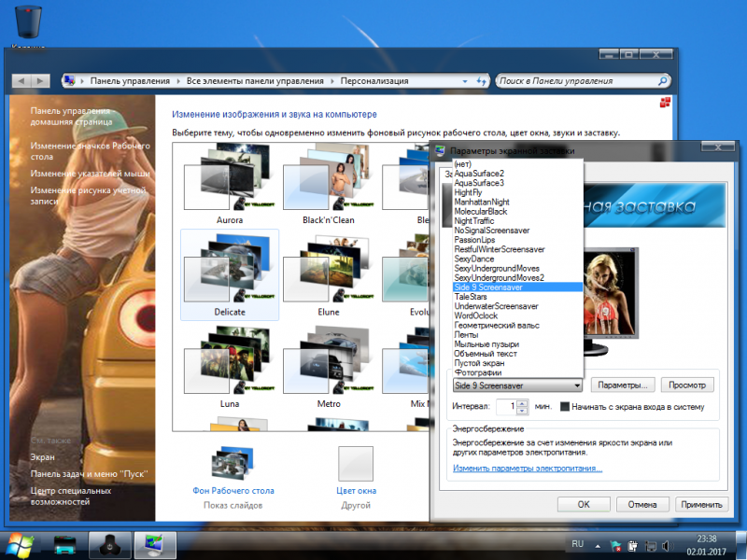Screen dimensions: 747x560
Task: Confirm with the OK button
Action: pyautogui.click(x=584, y=504)
